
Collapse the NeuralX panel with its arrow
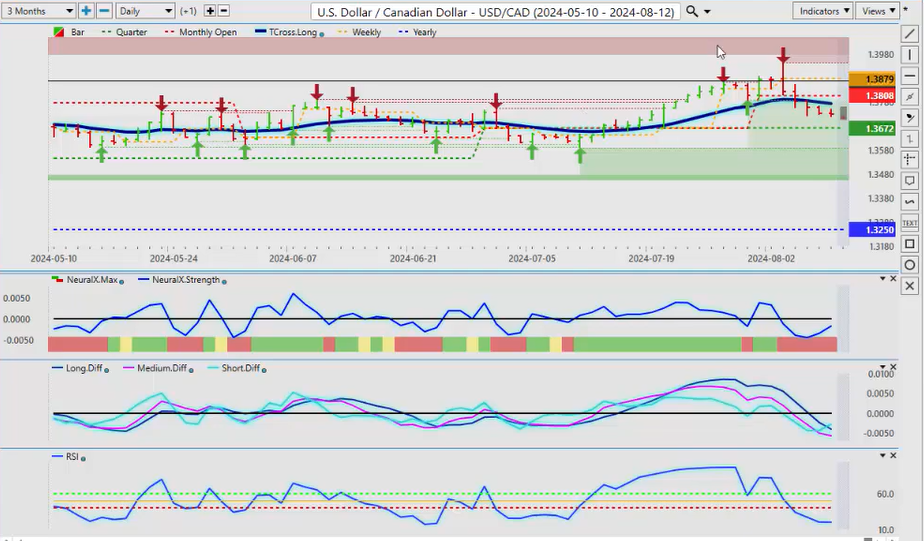882,278
